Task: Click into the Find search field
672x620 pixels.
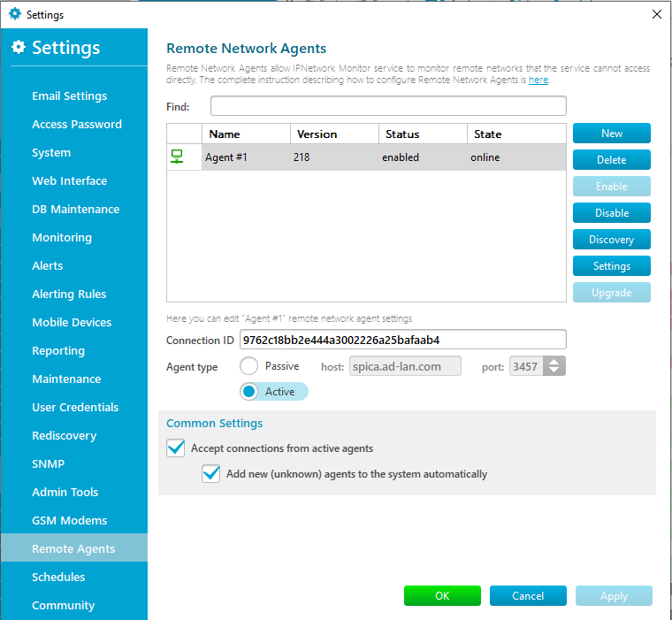Action: 388,106
